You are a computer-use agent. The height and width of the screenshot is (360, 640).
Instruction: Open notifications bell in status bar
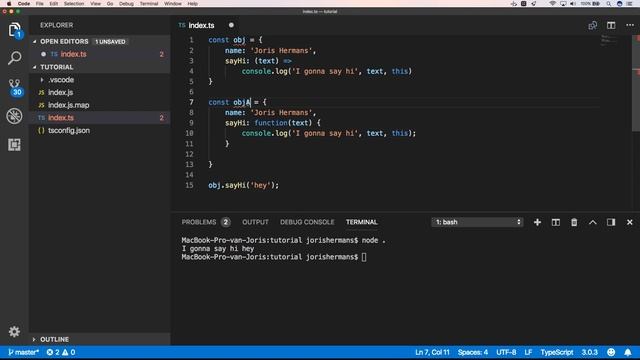pyautogui.click(x=628, y=352)
